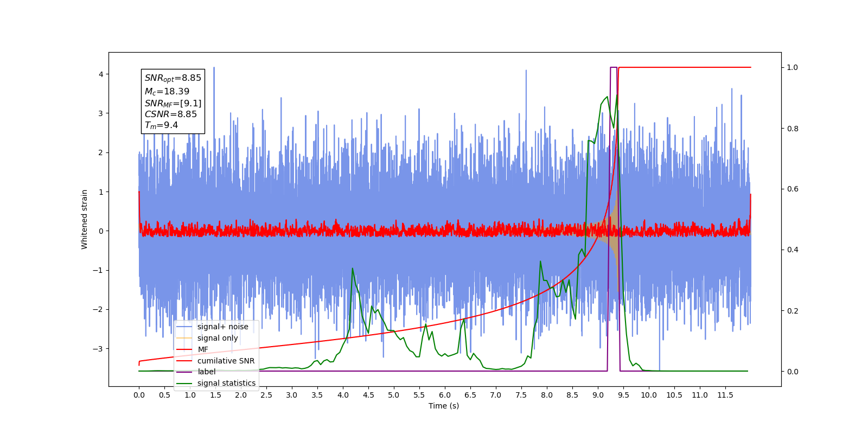The image size is (868, 434).
Task: Click the 9.5 tick on time axis
Action: (x=623, y=395)
